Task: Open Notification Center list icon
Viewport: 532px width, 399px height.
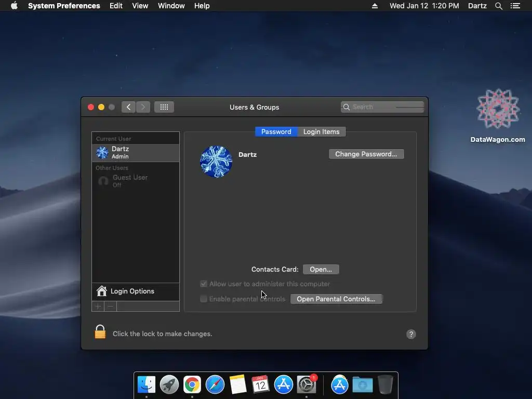Action: click(x=515, y=6)
